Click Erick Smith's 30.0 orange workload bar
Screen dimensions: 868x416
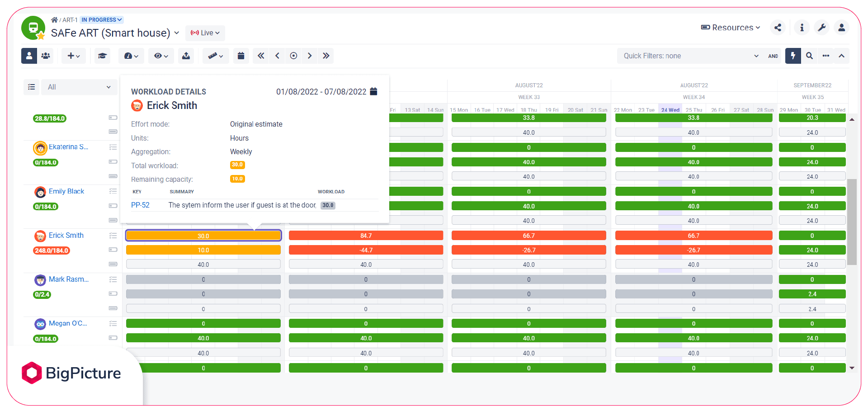click(203, 236)
